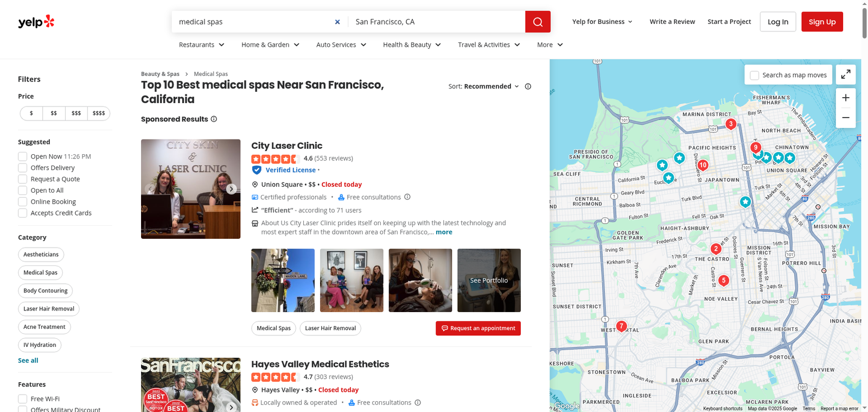Toggle Free Wi-Fi feature filter

(23, 399)
